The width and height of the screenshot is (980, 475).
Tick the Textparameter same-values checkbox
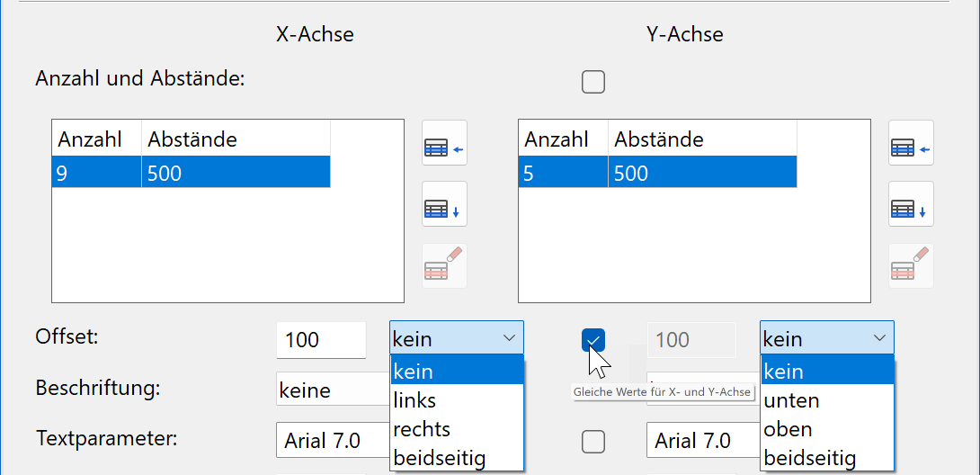593,441
